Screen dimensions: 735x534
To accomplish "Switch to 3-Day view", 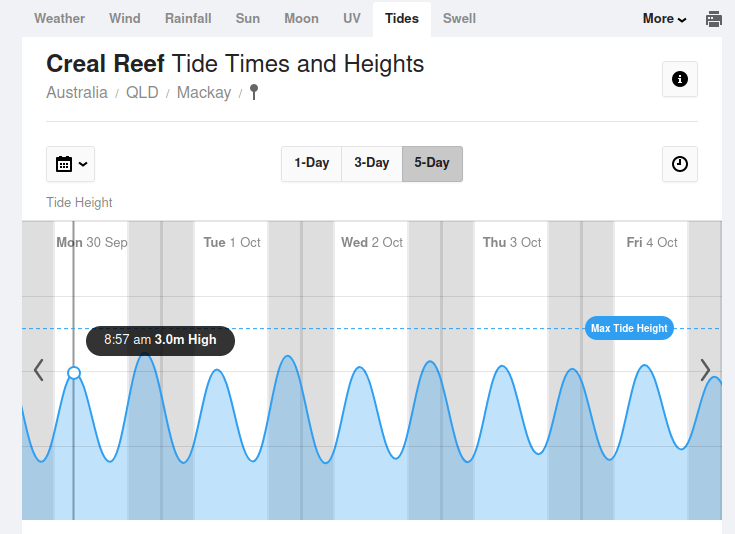I will [372, 163].
